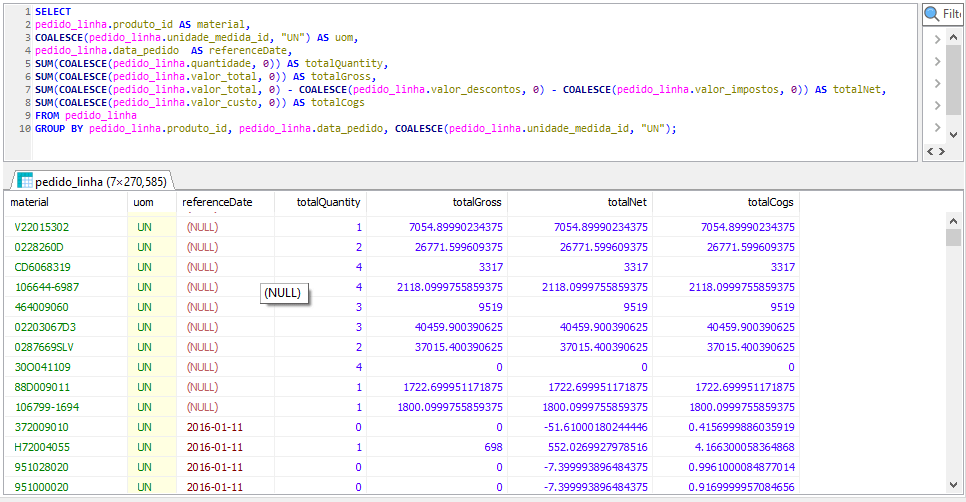Viewport: 966px width, 502px height.
Task: Click the helper panel scrollbar down arrow
Action: [x=953, y=134]
